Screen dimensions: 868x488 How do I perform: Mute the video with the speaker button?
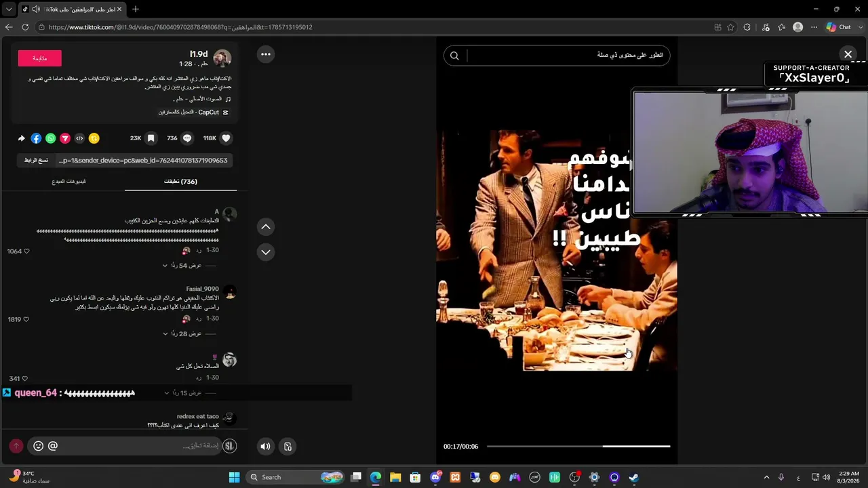tap(265, 446)
